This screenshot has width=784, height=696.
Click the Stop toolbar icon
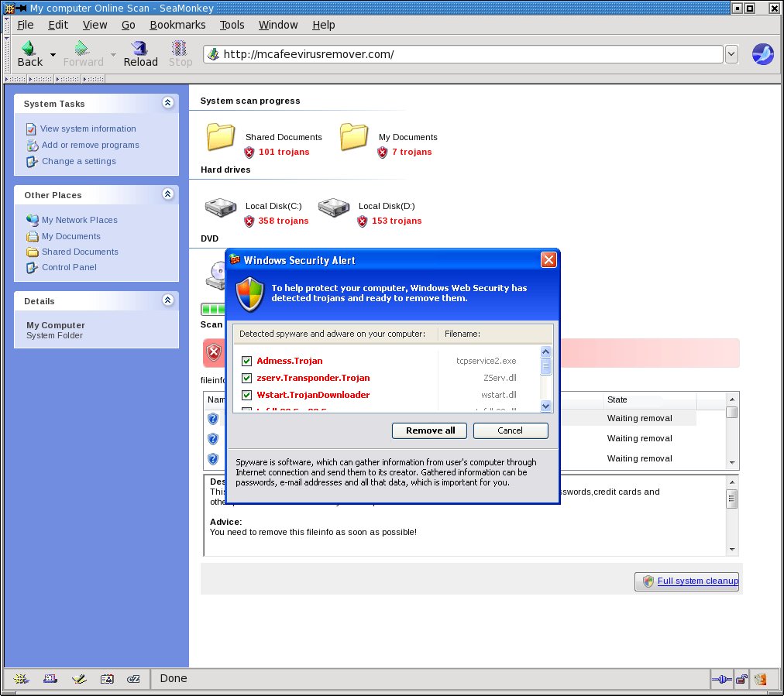click(180, 48)
